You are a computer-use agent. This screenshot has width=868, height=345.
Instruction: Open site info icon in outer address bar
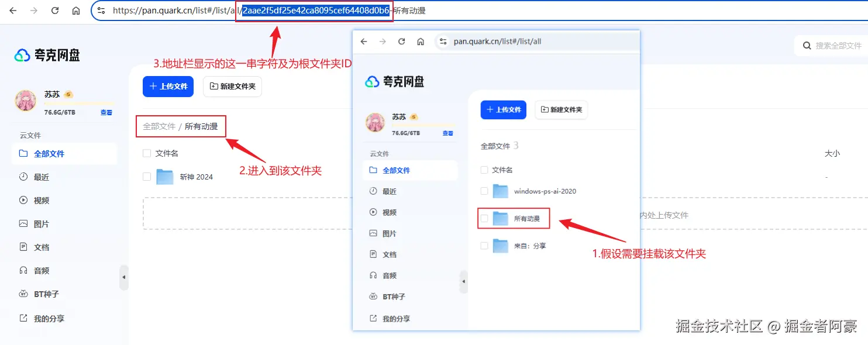101,11
